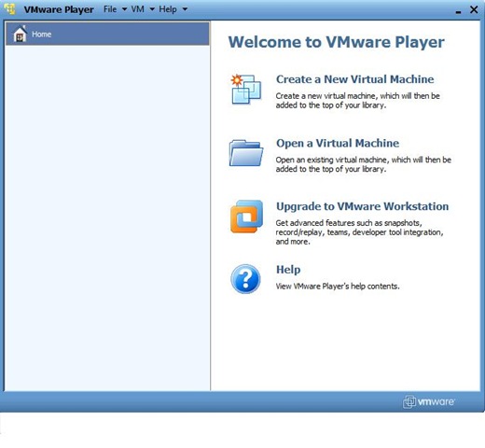The height and width of the screenshot is (448, 485).
Task: Expand the dropdown arrow next to File
Action: pos(124,9)
